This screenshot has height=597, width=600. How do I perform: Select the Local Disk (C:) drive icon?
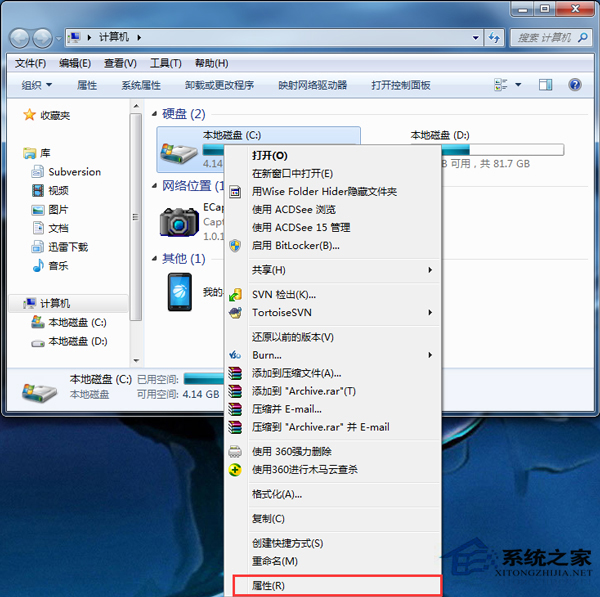pos(178,153)
